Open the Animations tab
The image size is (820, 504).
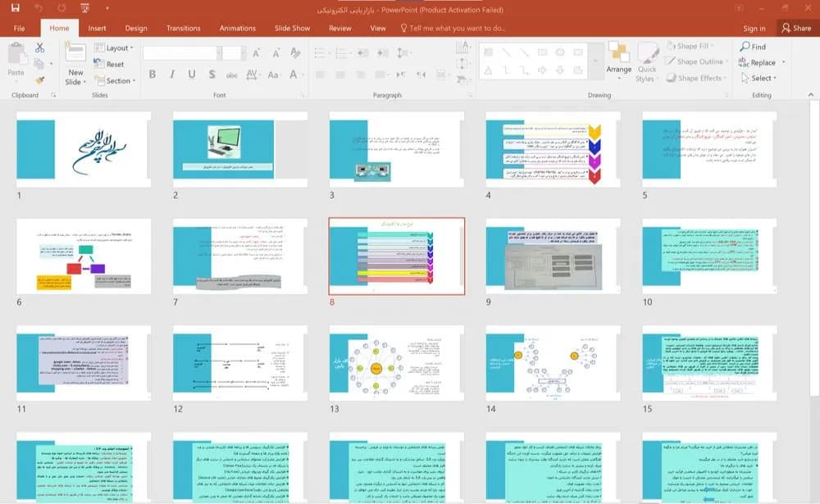click(238, 28)
